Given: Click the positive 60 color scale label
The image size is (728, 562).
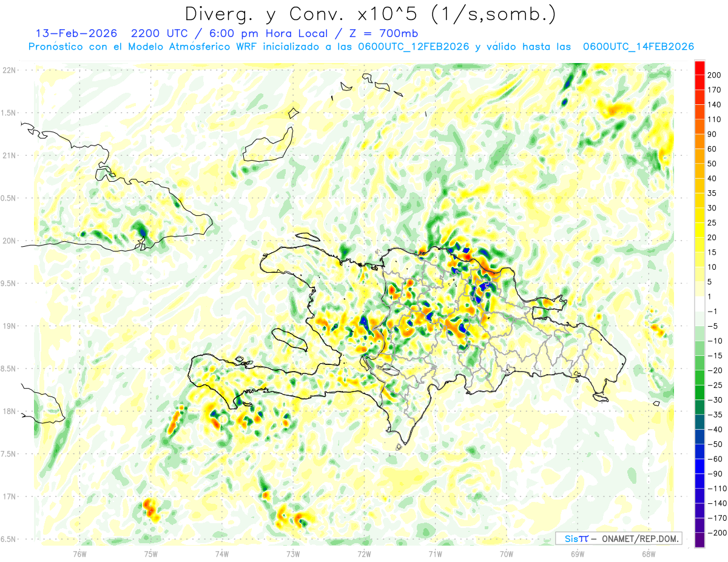Looking at the screenshot, I should (x=712, y=149).
